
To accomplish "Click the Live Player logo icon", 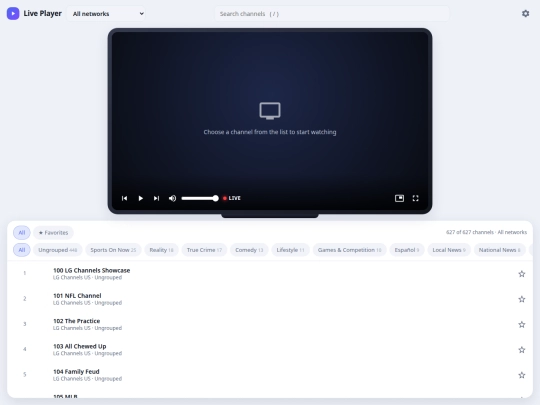I will tap(13, 13).
